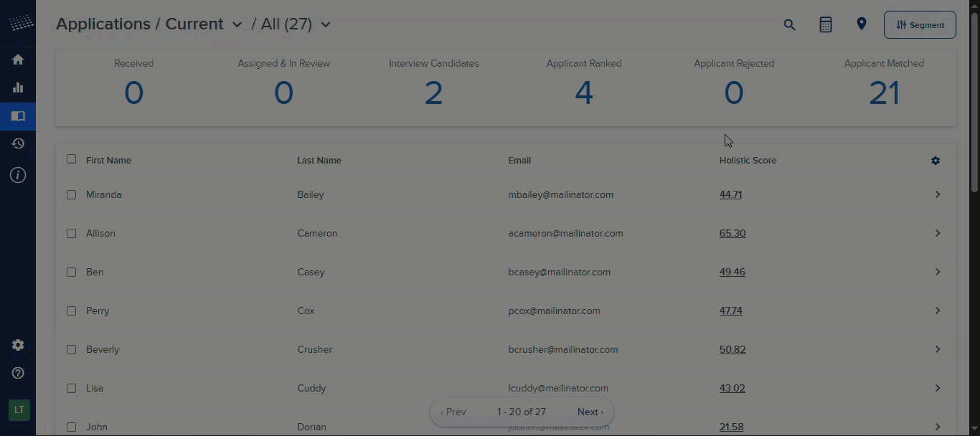This screenshot has width=980, height=436.
Task: Check the Perry row checkbox
Action: (x=71, y=311)
